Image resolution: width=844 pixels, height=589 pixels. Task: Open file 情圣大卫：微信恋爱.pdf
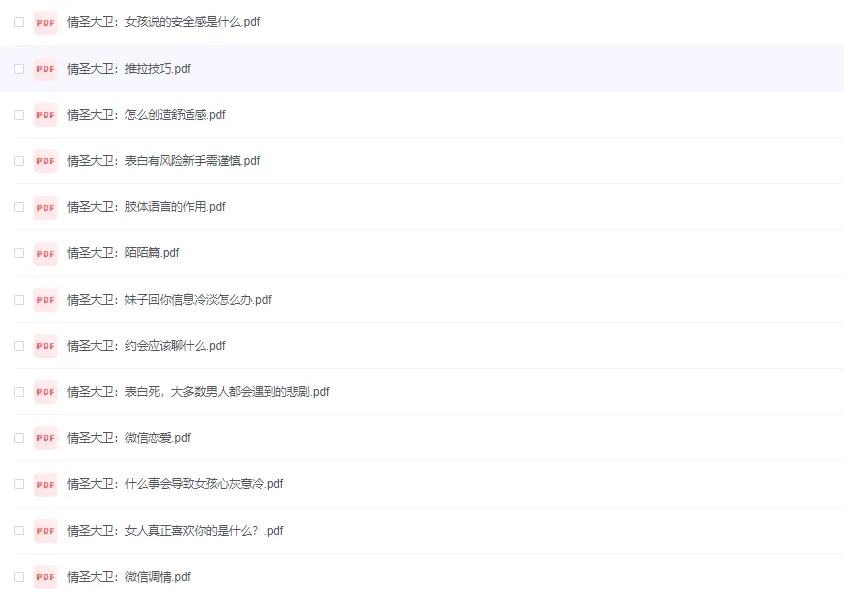[129, 438]
